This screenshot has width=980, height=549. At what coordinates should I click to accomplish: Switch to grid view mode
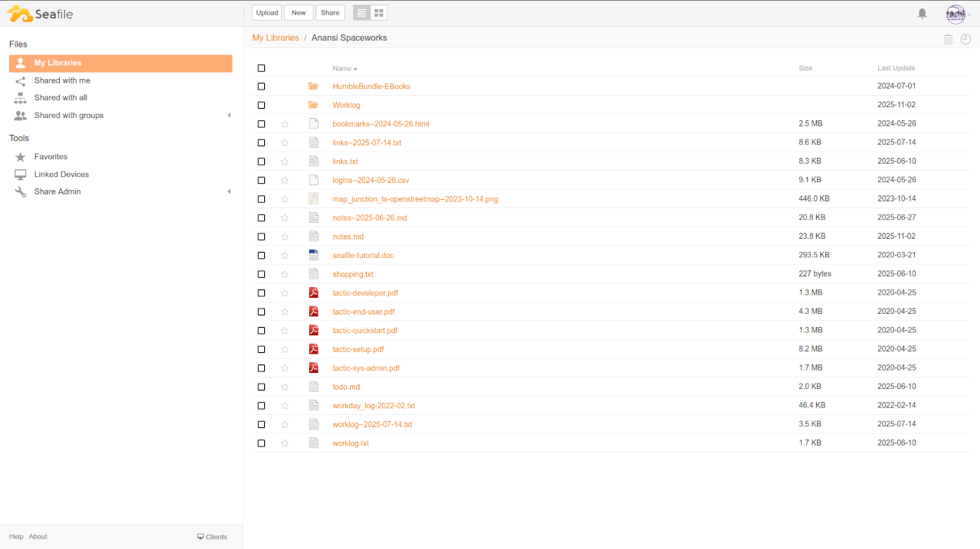point(379,13)
